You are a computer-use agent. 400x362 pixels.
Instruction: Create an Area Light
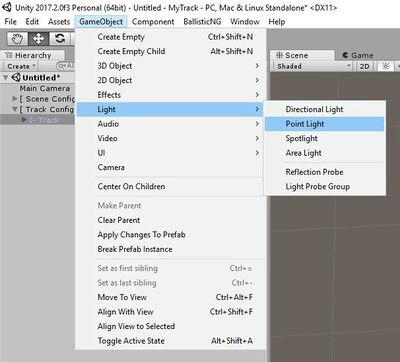[x=325, y=153]
